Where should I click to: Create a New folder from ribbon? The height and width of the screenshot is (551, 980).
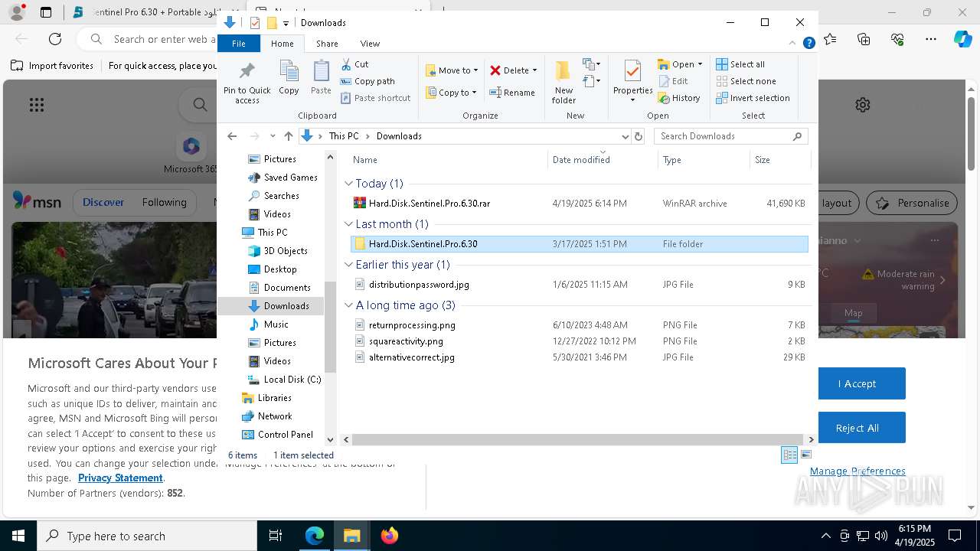point(563,82)
